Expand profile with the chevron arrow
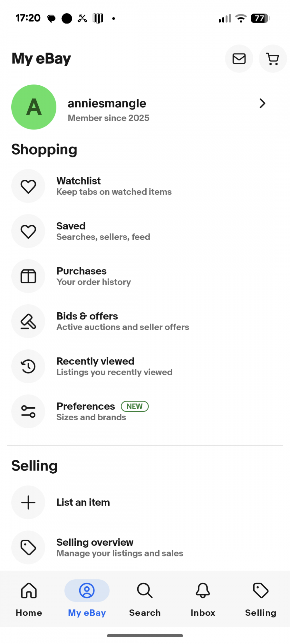The width and height of the screenshot is (290, 644). tap(262, 103)
